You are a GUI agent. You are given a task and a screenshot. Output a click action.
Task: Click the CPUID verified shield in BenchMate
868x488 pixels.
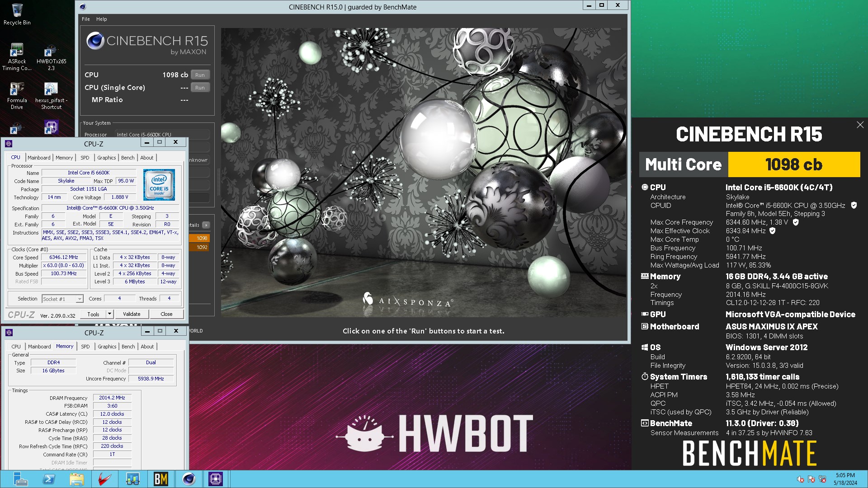[854, 205]
